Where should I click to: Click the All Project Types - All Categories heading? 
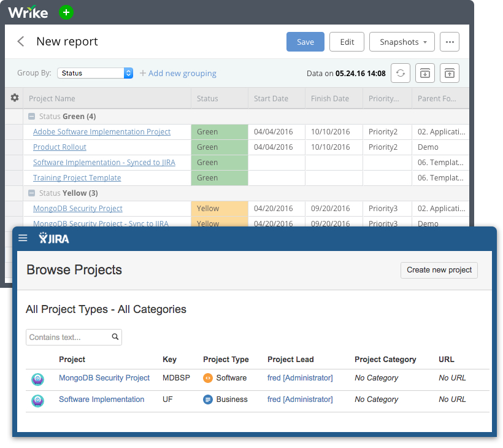pyautogui.click(x=106, y=309)
